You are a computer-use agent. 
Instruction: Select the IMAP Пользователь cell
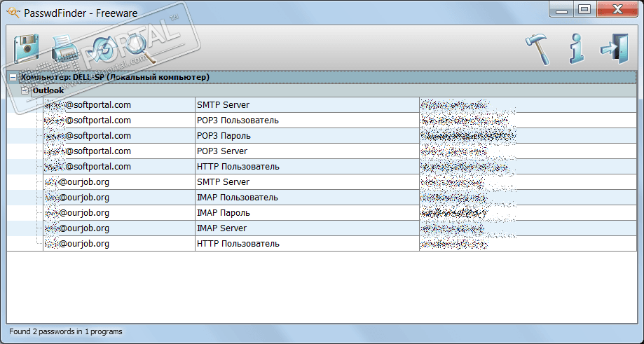(307, 197)
